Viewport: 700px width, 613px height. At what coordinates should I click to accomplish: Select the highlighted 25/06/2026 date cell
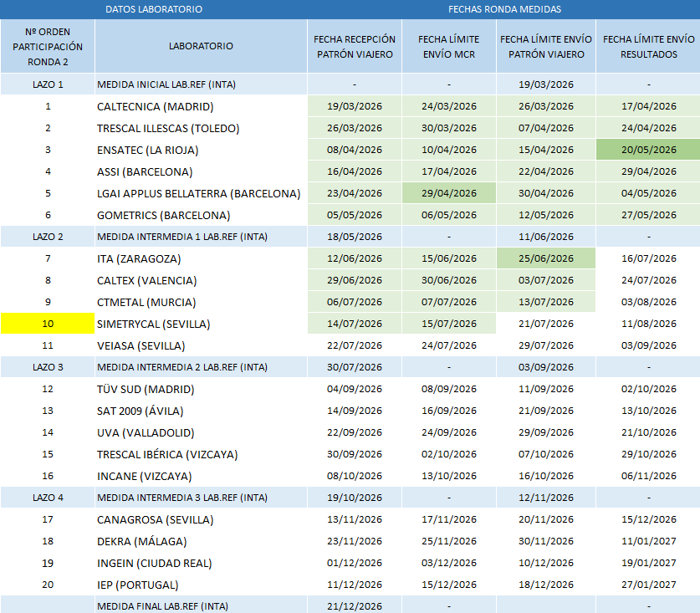click(x=546, y=258)
